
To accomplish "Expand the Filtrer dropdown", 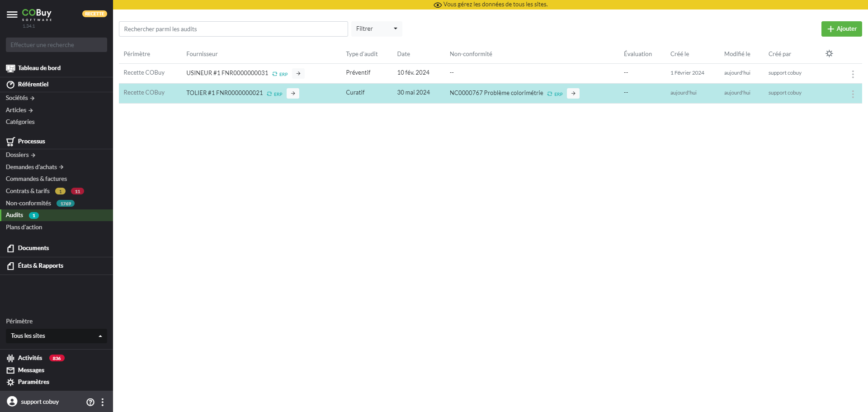I will point(377,29).
